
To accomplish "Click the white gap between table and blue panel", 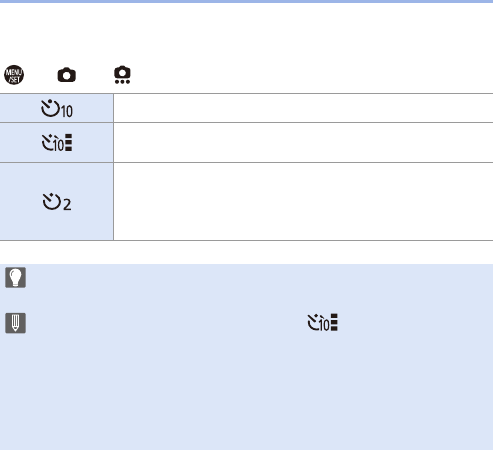I will click(246, 252).
